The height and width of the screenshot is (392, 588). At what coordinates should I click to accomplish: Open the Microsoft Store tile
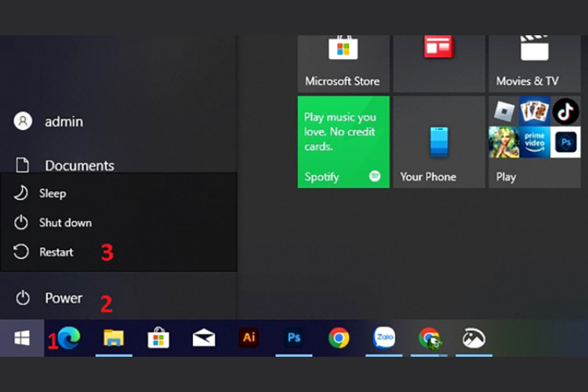click(x=343, y=63)
